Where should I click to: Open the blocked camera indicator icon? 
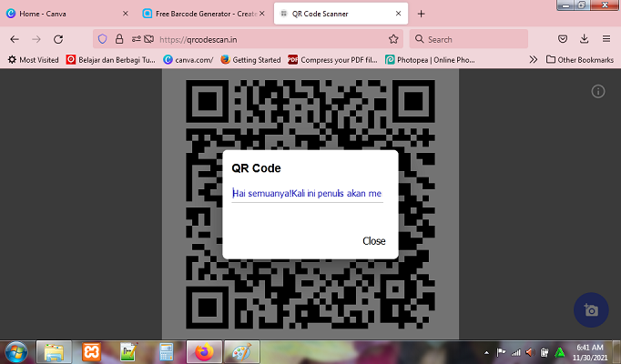[149, 39]
